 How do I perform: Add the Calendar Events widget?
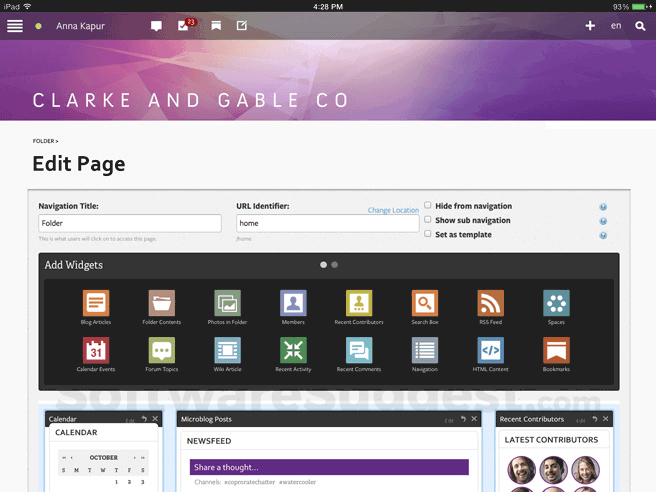(97, 350)
